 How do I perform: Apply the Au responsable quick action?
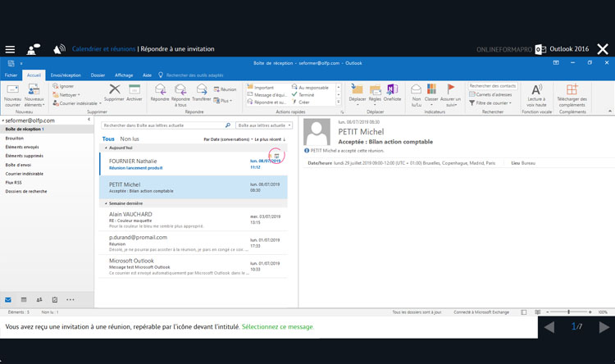310,87
